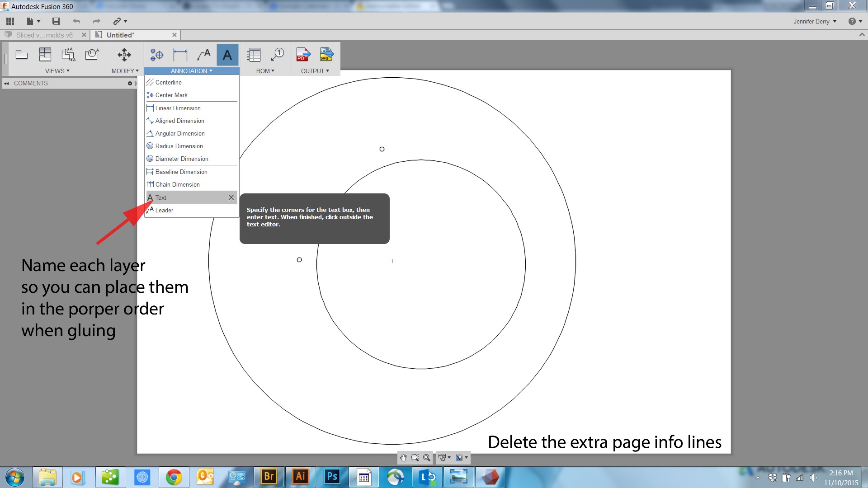Select Linear Dimension menu entry

point(178,108)
